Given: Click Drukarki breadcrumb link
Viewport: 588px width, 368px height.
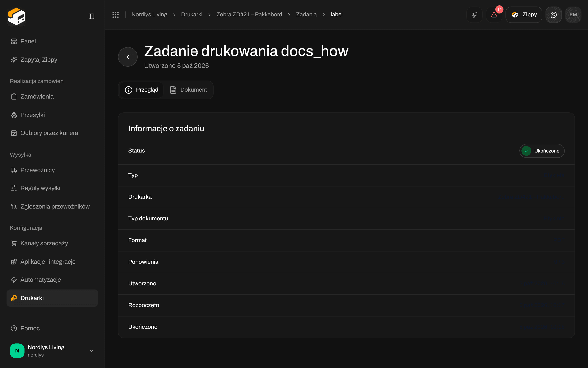Looking at the screenshot, I should pyautogui.click(x=192, y=15).
